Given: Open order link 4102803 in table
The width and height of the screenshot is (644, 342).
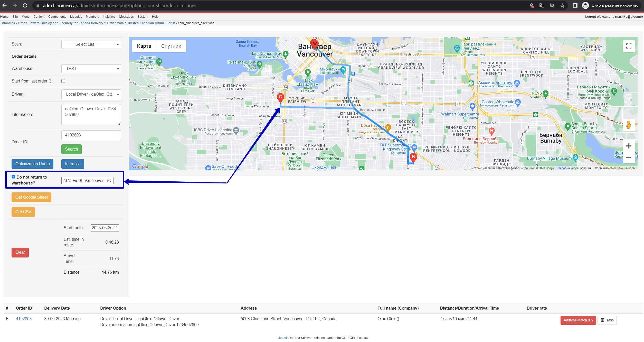Looking at the screenshot, I should [x=24, y=319].
